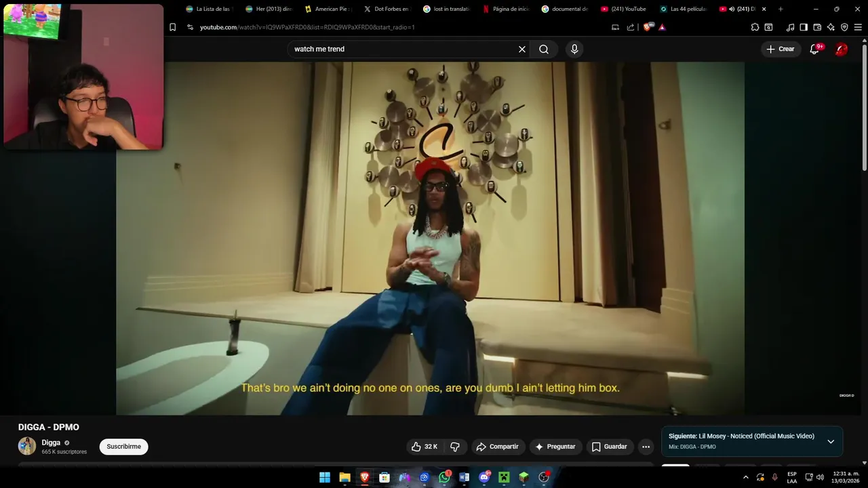Bookmark this page with the bookmark icon

pos(172,27)
